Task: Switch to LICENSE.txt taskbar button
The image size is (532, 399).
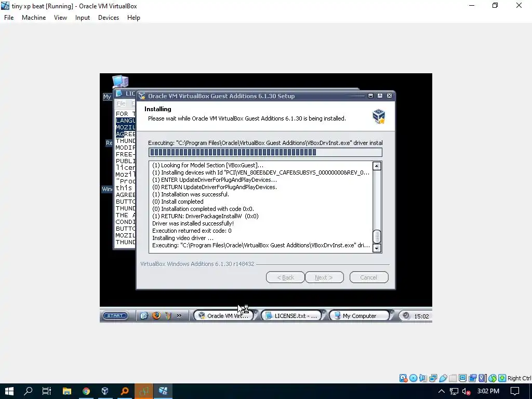Action: (x=292, y=316)
